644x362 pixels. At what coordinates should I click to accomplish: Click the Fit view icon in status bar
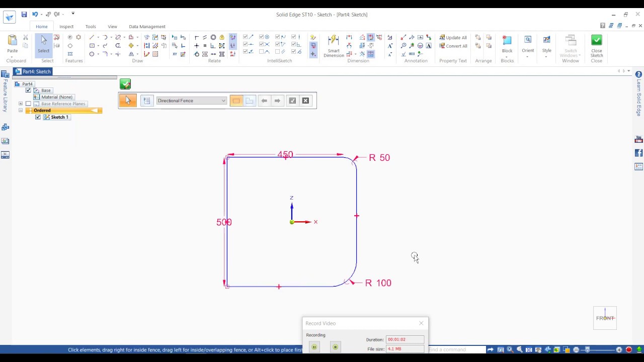[529, 349]
